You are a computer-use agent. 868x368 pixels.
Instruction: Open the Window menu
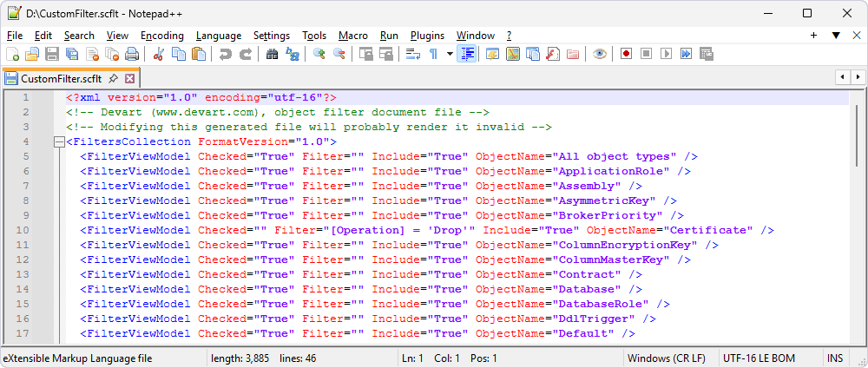pyautogui.click(x=476, y=36)
